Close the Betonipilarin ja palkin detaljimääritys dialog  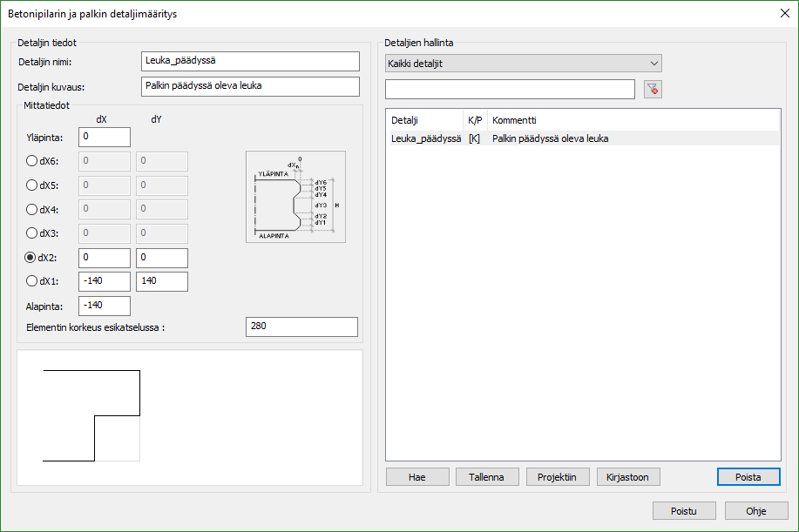(x=782, y=13)
